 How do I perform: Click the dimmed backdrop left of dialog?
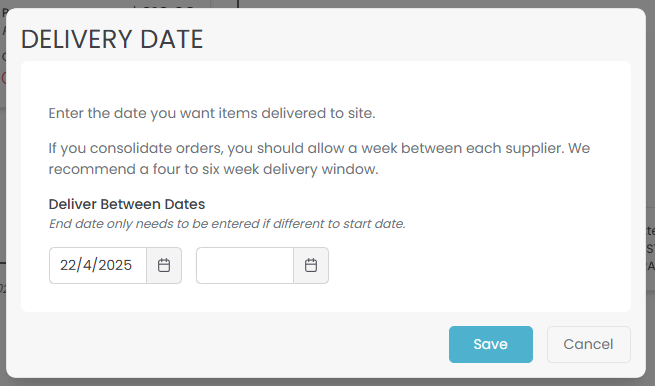tap(3, 188)
